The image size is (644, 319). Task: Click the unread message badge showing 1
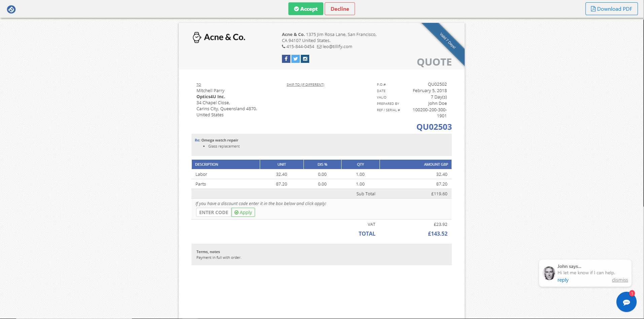[x=632, y=292]
